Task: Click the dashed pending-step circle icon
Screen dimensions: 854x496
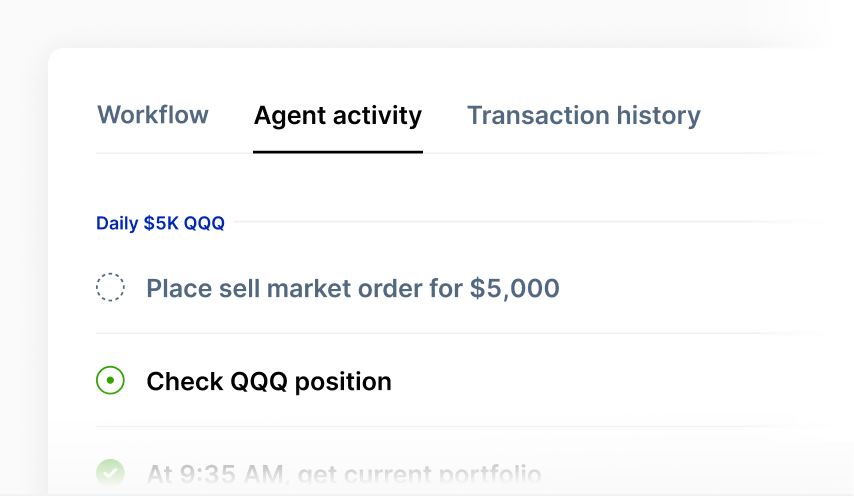Action: (x=110, y=289)
